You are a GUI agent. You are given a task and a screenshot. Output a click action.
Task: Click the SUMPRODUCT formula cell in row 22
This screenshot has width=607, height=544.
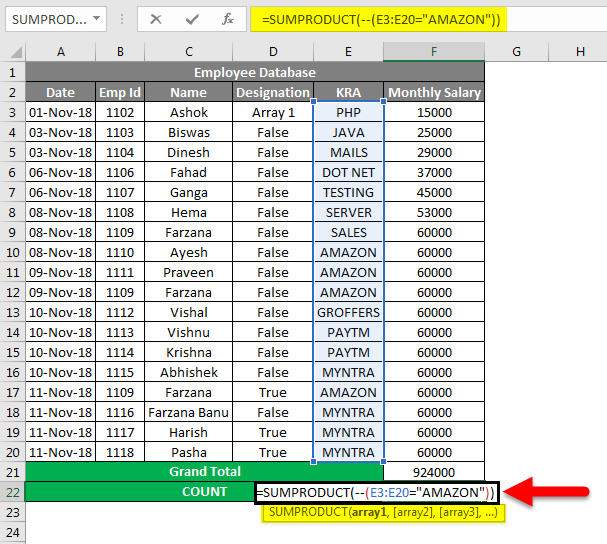tap(377, 493)
